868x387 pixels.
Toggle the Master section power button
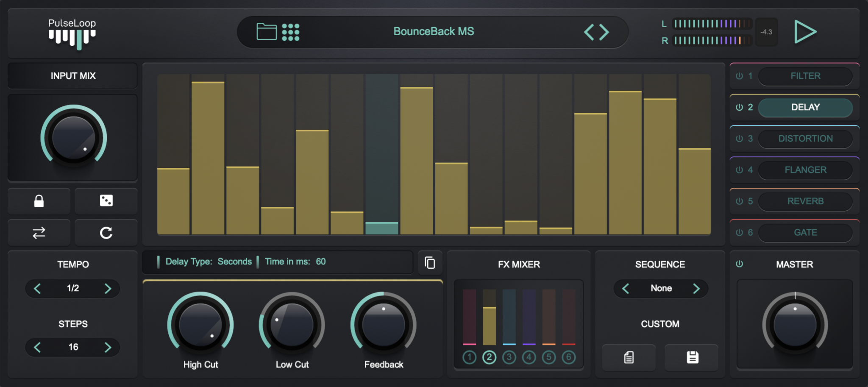click(x=739, y=264)
